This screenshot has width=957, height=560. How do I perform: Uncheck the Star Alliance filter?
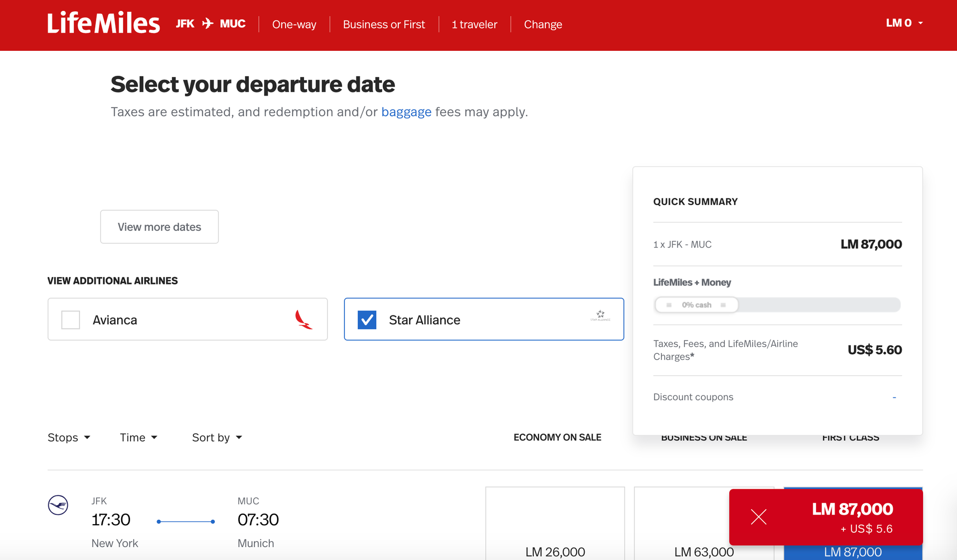coord(367,319)
